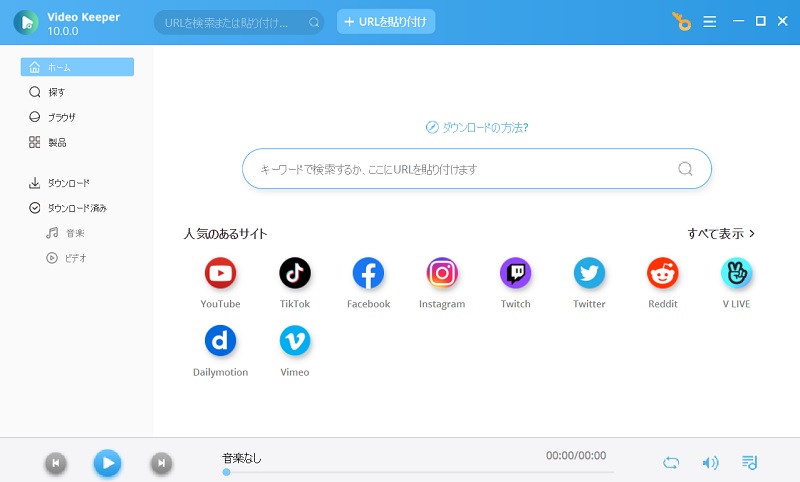Viewport: 800px width, 482px height.
Task: Focus the main keyword or URL search field
Action: tap(477, 168)
